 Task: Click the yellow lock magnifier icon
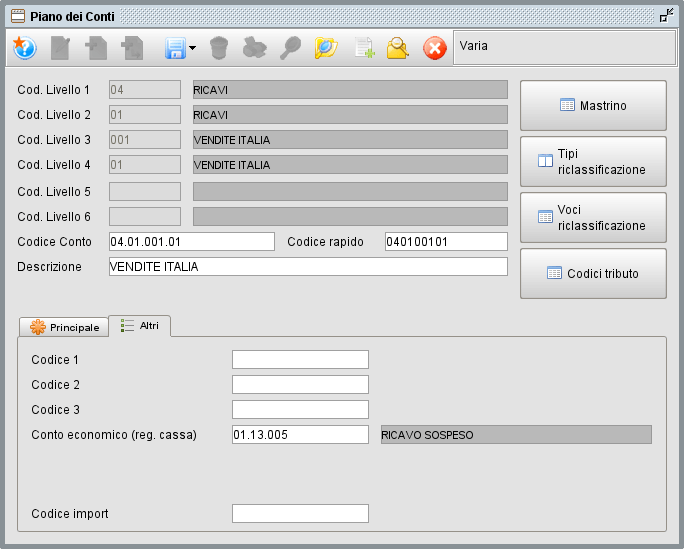point(397,48)
